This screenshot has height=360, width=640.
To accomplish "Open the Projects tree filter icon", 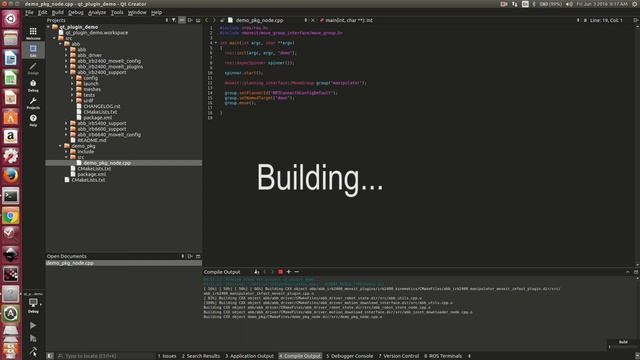I will [174, 20].
